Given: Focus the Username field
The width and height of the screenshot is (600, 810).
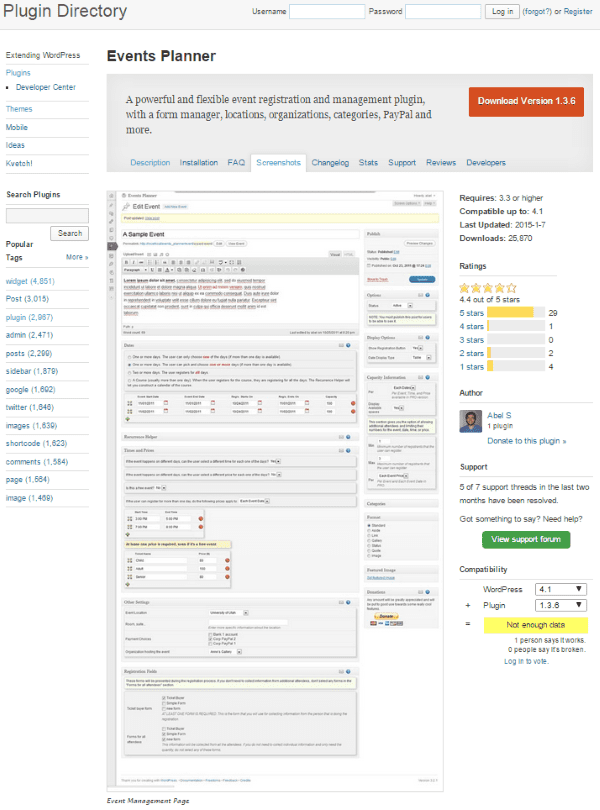Looking at the screenshot, I should pyautogui.click(x=327, y=11).
